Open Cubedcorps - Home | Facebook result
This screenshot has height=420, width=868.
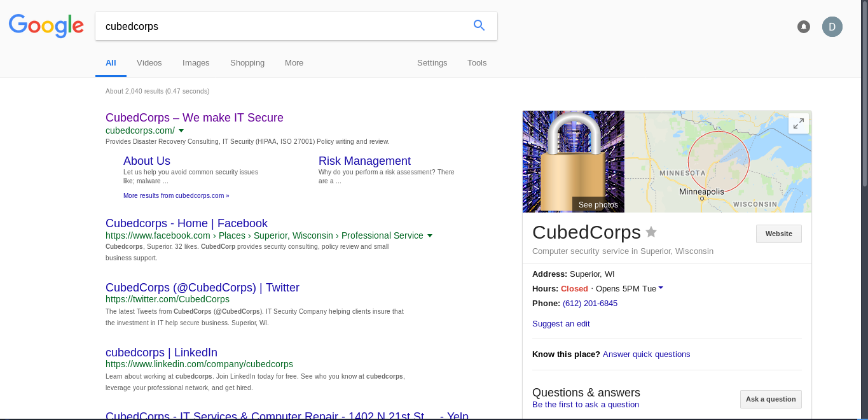click(x=186, y=223)
